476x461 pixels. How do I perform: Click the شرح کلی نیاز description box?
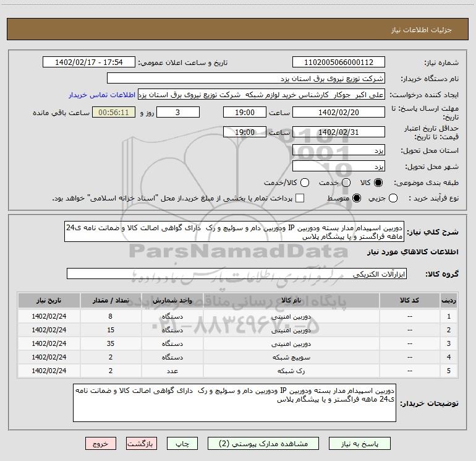coord(234,232)
